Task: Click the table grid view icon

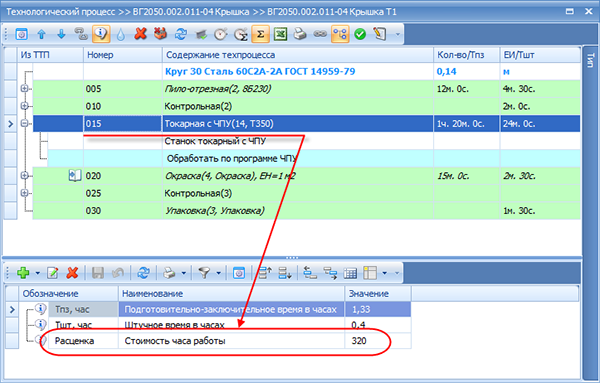Action: (350, 273)
